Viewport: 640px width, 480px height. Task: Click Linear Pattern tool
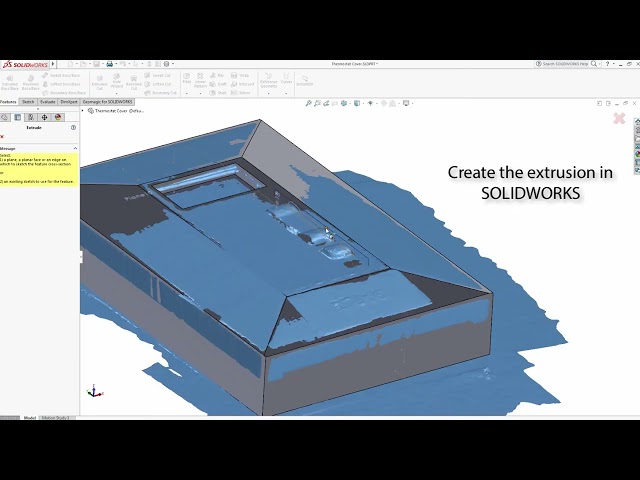[x=200, y=81]
